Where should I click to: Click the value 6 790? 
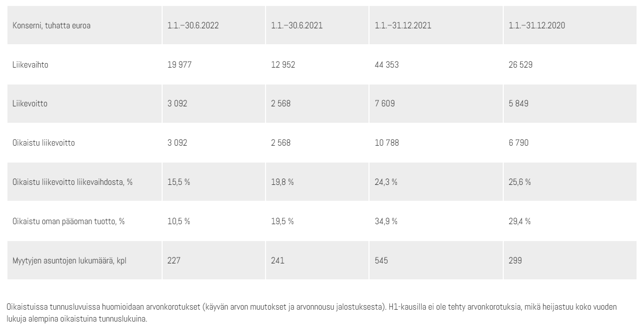519,143
